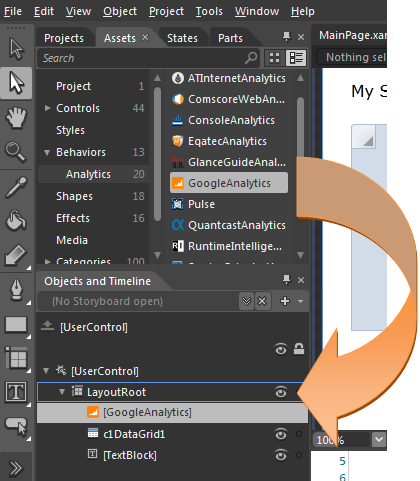420x481 pixels.
Task: Select the TextBlock text tool
Action: pos(16,392)
